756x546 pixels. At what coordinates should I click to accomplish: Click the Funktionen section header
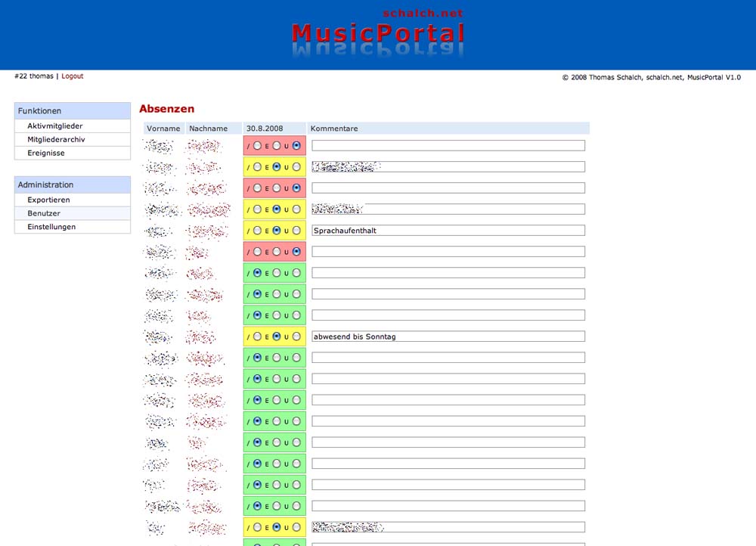coord(73,111)
